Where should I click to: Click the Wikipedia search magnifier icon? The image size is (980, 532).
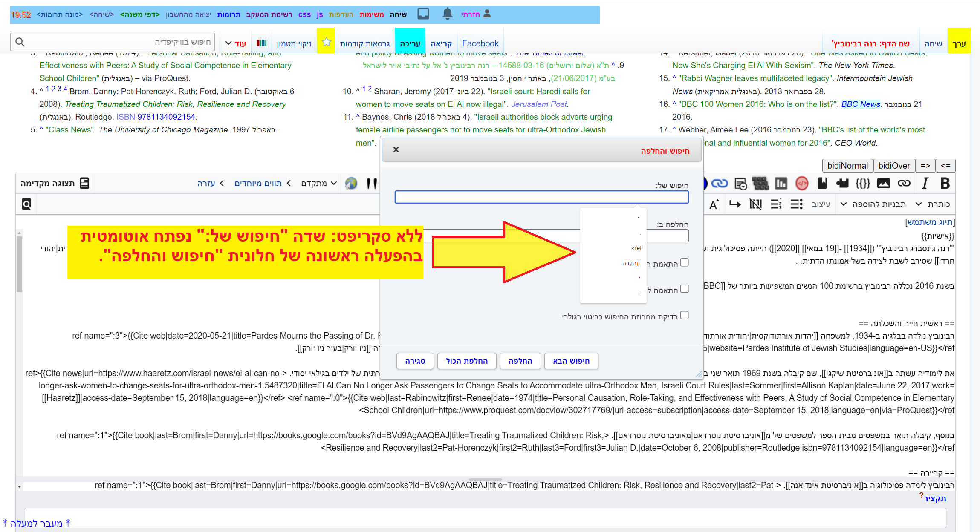(x=20, y=42)
